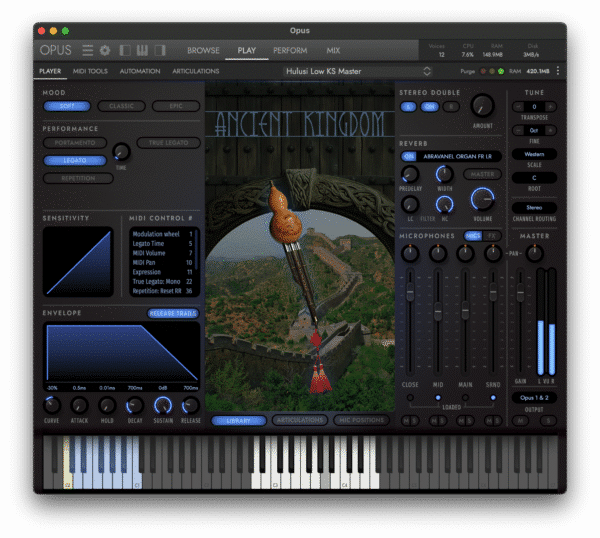The width and height of the screenshot is (600, 538).
Task: Toggle the left sidebar panel icon
Action: (x=125, y=50)
